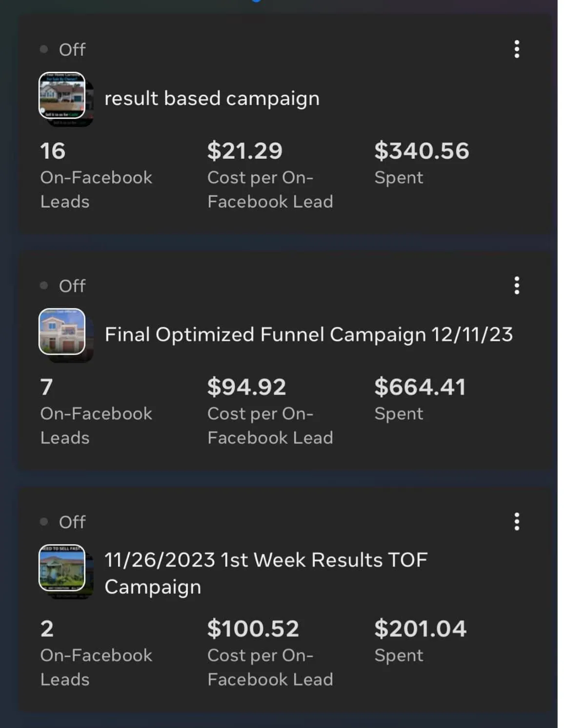The width and height of the screenshot is (565, 728).
Task: Open the result based campaign title
Action: (x=212, y=99)
